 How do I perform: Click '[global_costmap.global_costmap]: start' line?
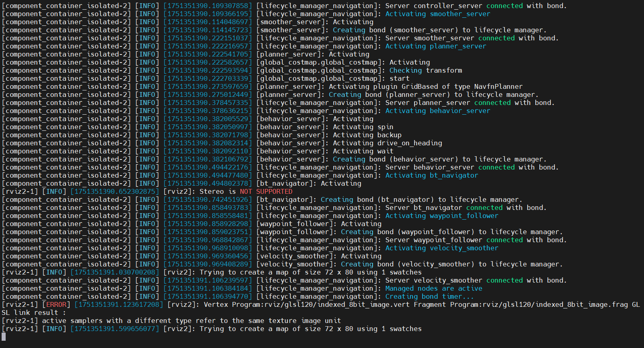pos(333,78)
